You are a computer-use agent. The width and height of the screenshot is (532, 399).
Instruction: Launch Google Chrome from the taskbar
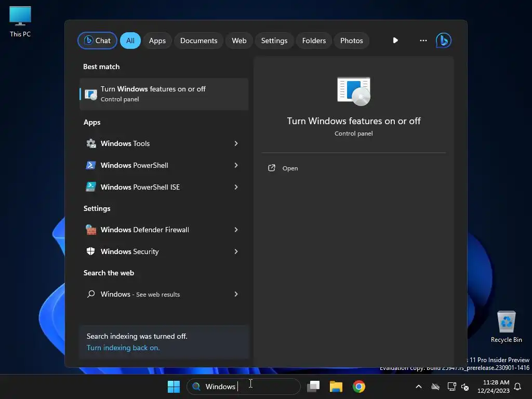pos(359,387)
